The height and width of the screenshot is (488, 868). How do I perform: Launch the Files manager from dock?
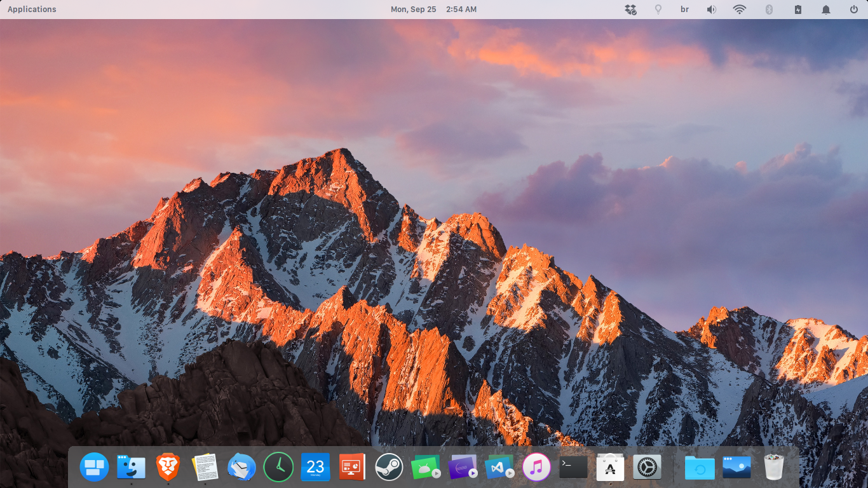[131, 467]
